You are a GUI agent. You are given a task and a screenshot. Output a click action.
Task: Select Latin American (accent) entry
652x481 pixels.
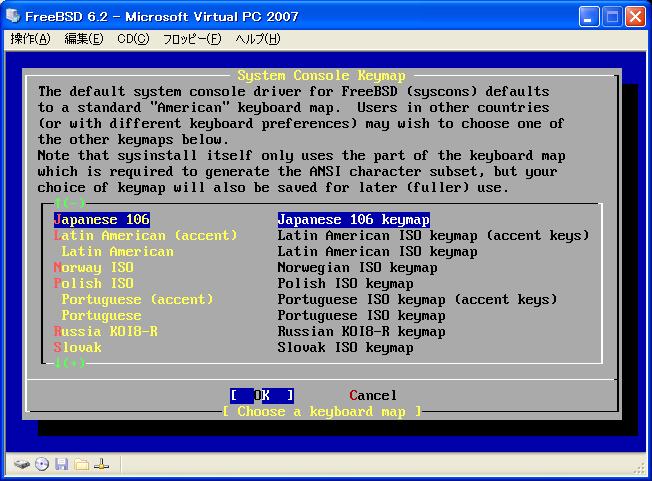tap(146, 236)
